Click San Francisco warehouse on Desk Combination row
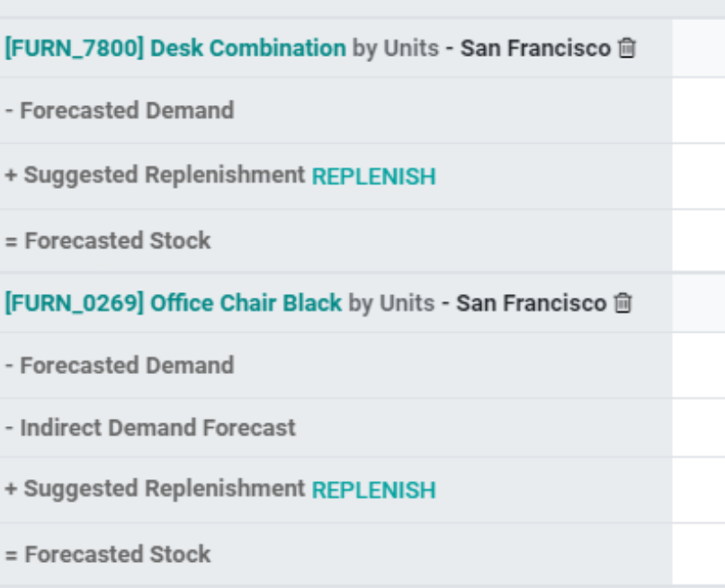 pos(535,48)
